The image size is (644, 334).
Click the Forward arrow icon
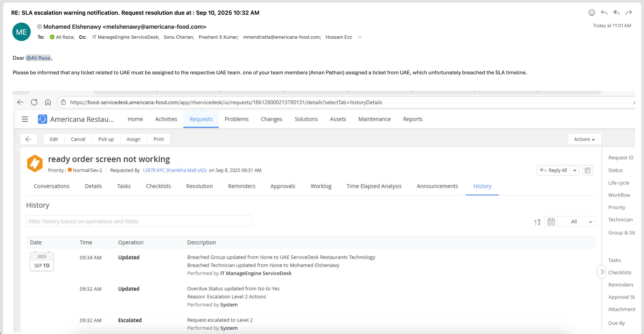628,12
